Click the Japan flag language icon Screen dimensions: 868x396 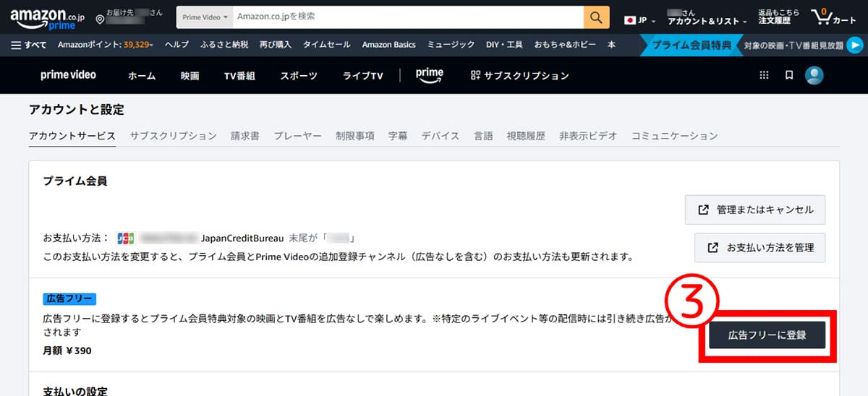(x=629, y=20)
